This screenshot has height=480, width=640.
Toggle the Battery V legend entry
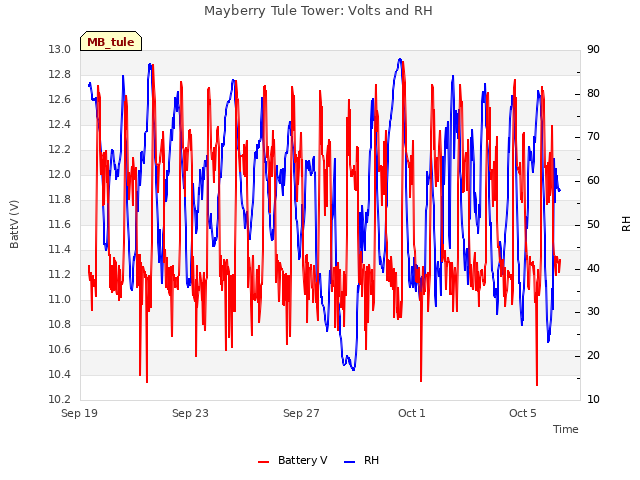click(x=293, y=460)
